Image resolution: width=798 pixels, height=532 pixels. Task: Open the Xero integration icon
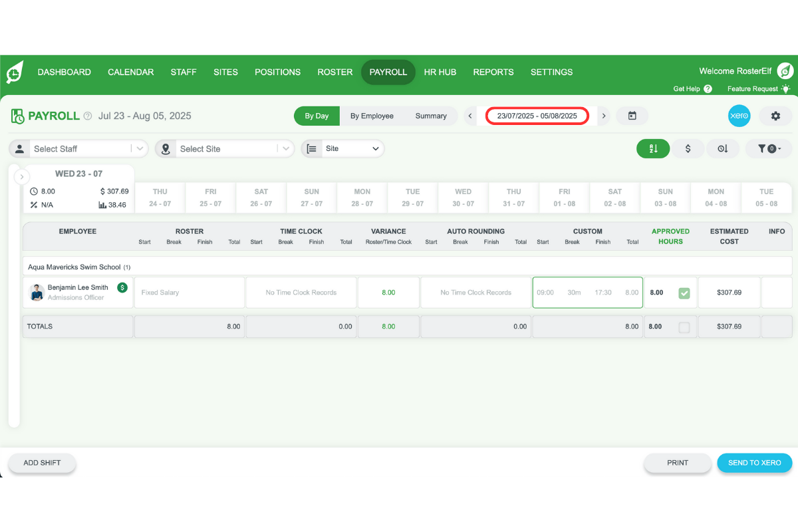(739, 116)
